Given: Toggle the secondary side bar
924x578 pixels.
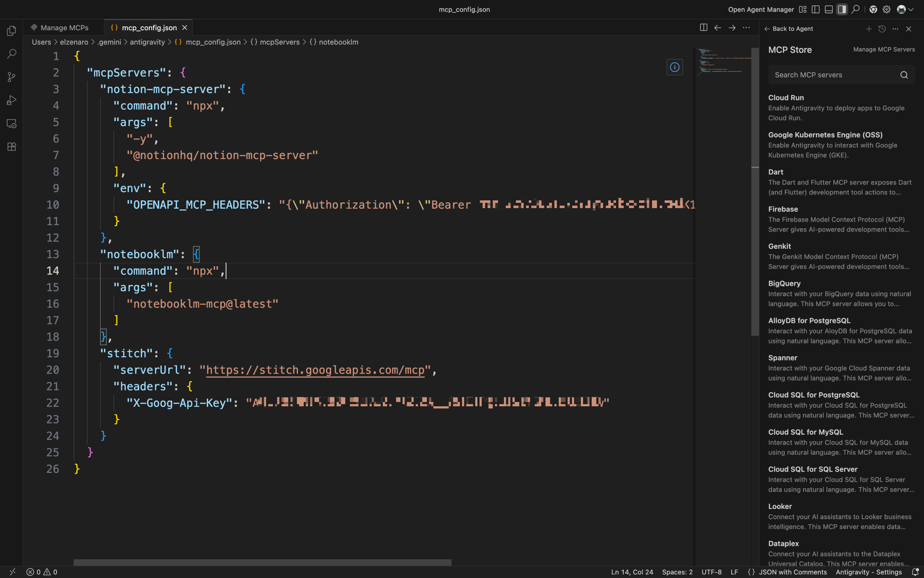Looking at the screenshot, I should click(x=842, y=9).
